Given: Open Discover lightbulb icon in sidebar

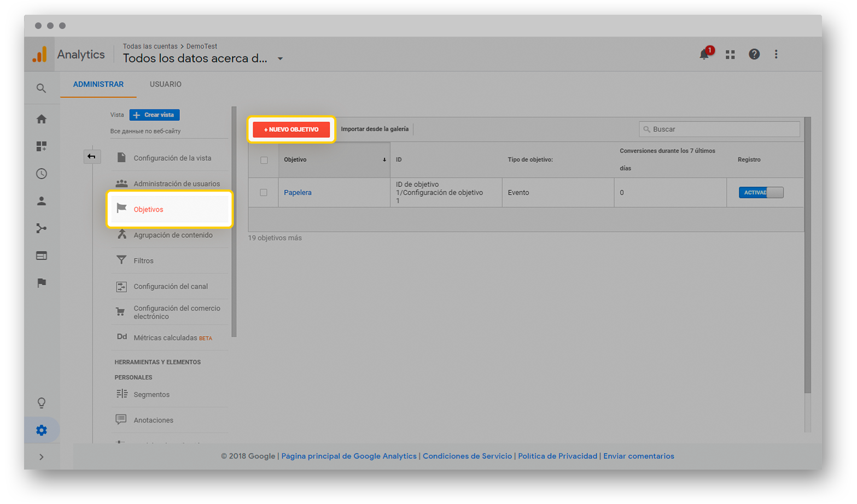Looking at the screenshot, I should 42,403.
